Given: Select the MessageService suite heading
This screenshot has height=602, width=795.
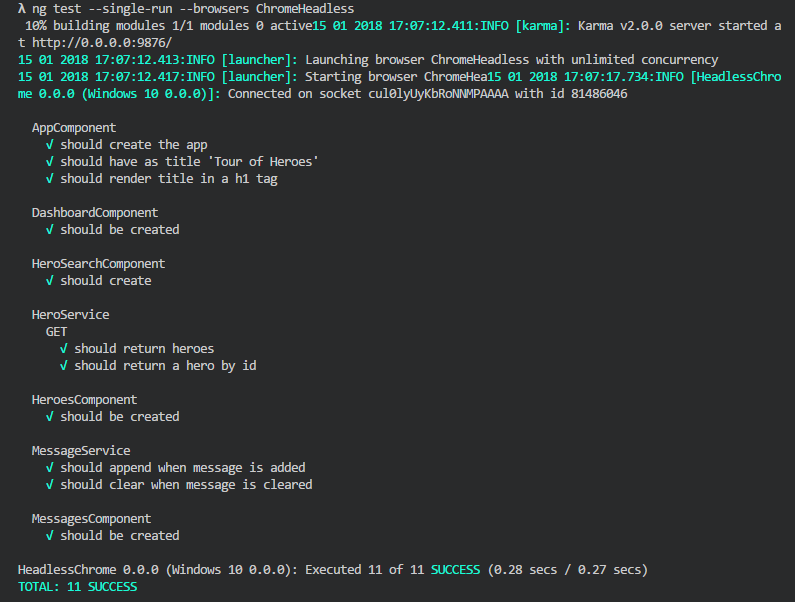Looking at the screenshot, I should (x=81, y=451).
